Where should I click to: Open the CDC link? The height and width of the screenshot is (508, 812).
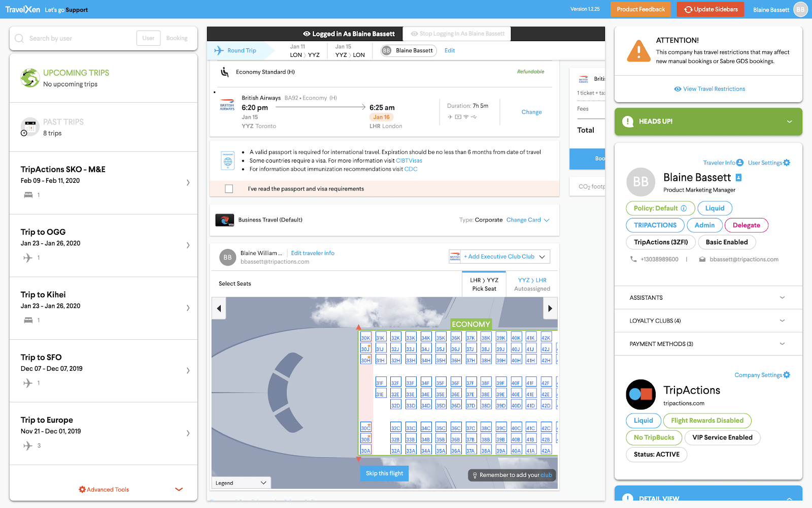pyautogui.click(x=411, y=169)
